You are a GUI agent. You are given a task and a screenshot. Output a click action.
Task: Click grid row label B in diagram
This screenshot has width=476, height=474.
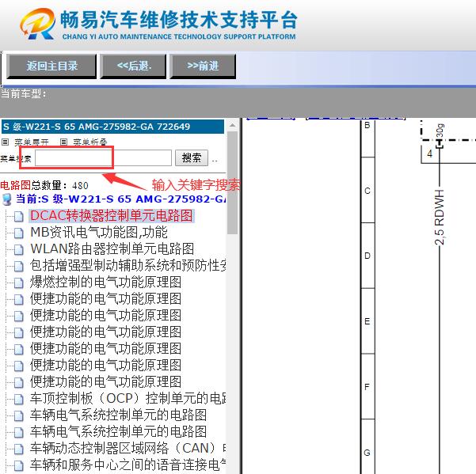(367, 125)
